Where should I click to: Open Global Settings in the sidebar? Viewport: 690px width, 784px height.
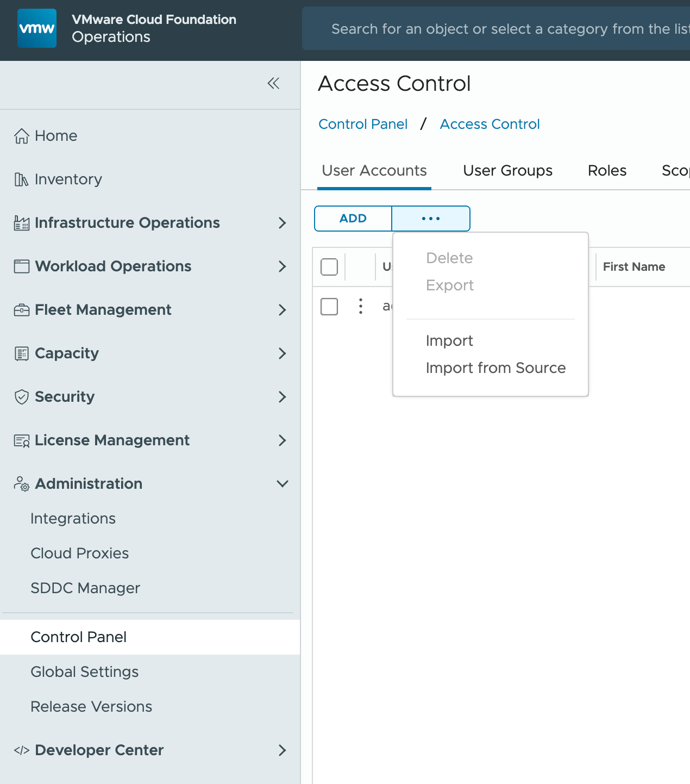85,672
